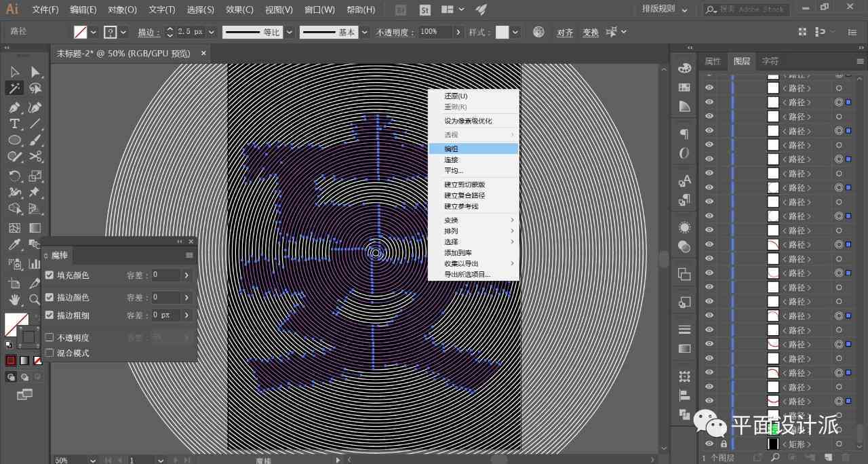This screenshot has height=464, width=868.
Task: Open the stroke weight dropdown
Action: (212, 32)
